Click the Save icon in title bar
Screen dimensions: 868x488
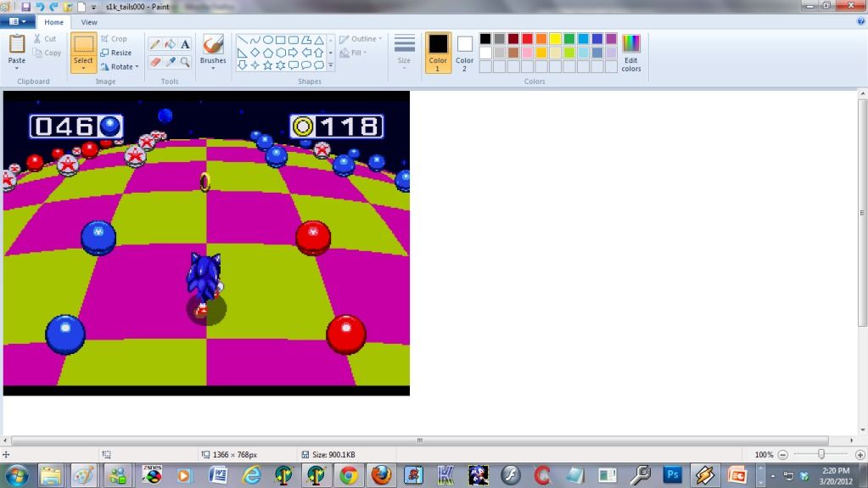pyautogui.click(x=25, y=7)
